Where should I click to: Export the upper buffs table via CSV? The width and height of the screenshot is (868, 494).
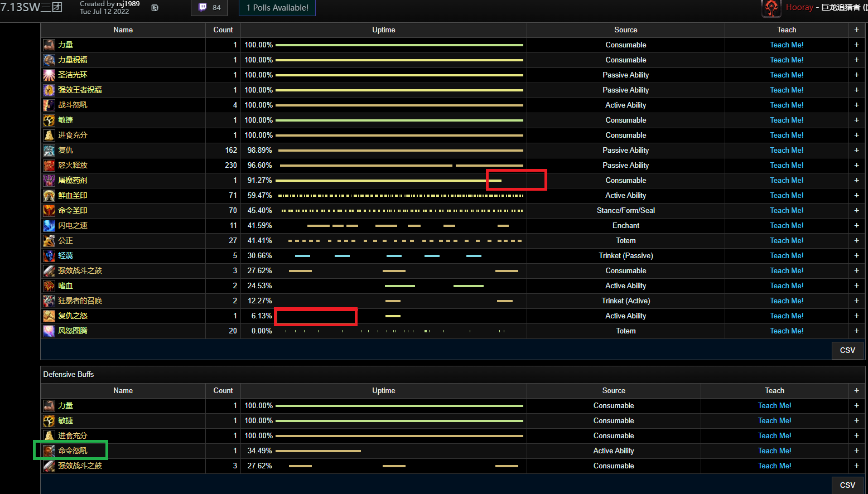coord(847,350)
